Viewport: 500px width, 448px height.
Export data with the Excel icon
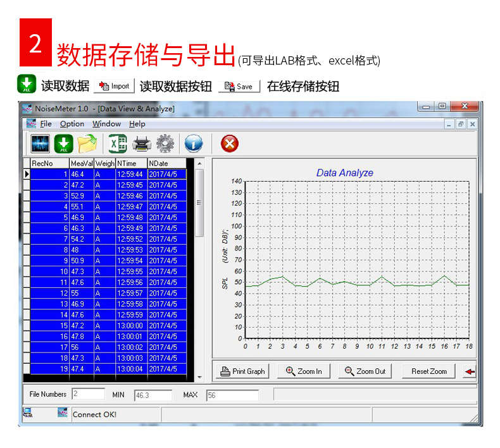point(118,144)
